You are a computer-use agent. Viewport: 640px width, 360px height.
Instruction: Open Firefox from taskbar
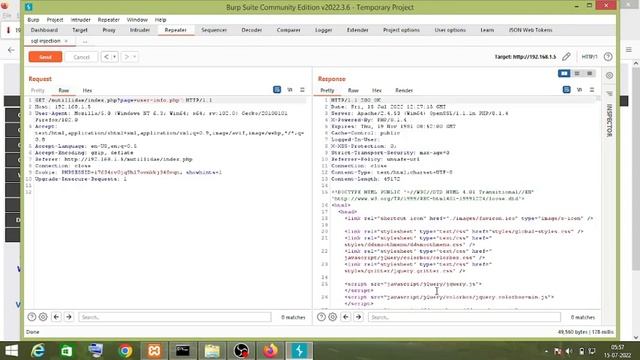(x=270, y=351)
